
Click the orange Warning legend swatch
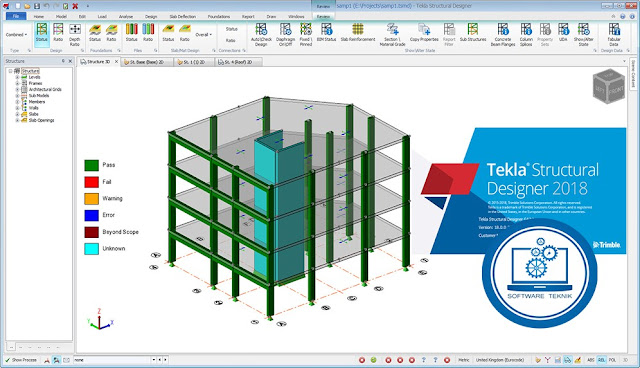[x=91, y=199]
